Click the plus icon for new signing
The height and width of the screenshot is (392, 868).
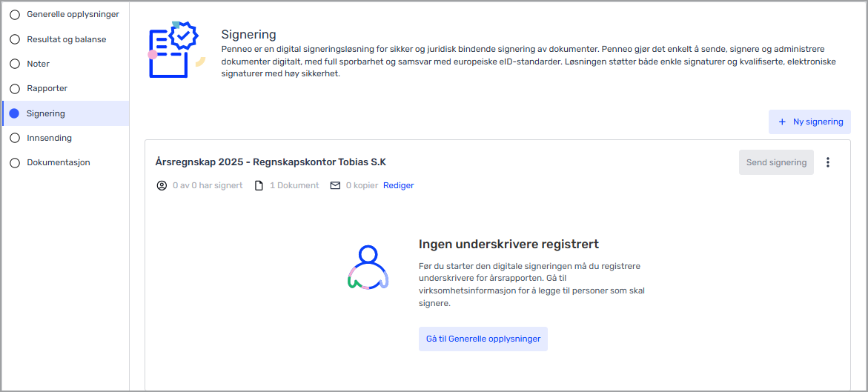tap(782, 122)
